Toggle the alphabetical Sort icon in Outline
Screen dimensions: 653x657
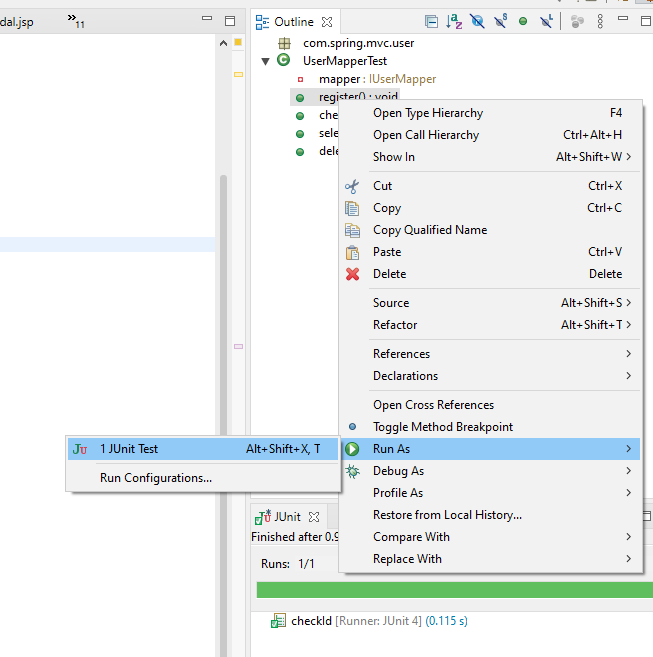pos(454,21)
